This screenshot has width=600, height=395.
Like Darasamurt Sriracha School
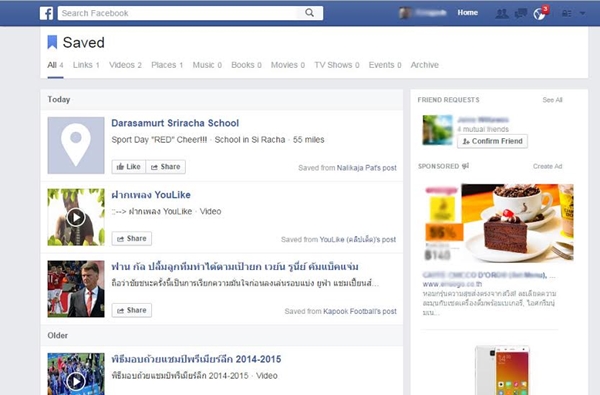click(129, 166)
